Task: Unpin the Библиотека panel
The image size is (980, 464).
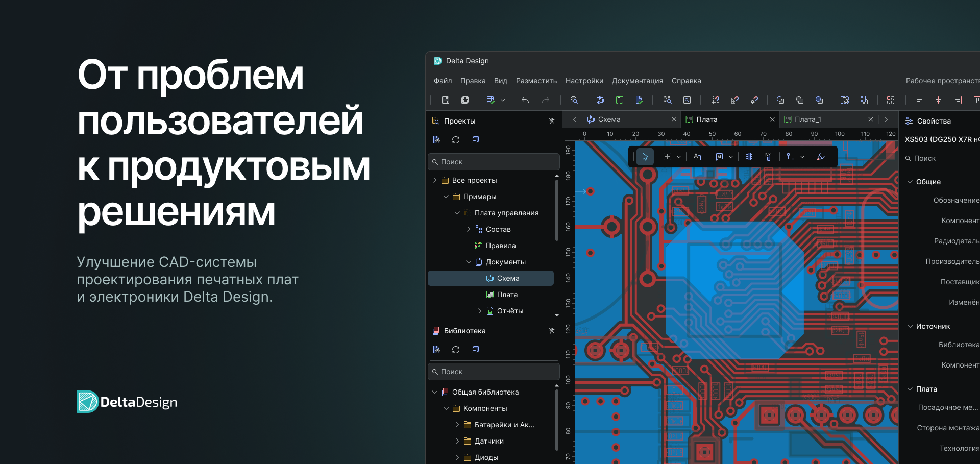Action: (x=552, y=331)
